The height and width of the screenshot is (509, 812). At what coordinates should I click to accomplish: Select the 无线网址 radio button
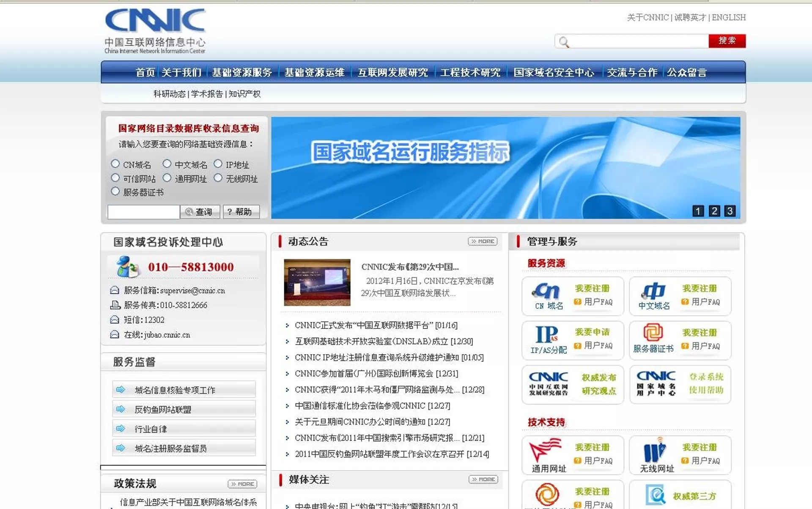pyautogui.click(x=218, y=178)
